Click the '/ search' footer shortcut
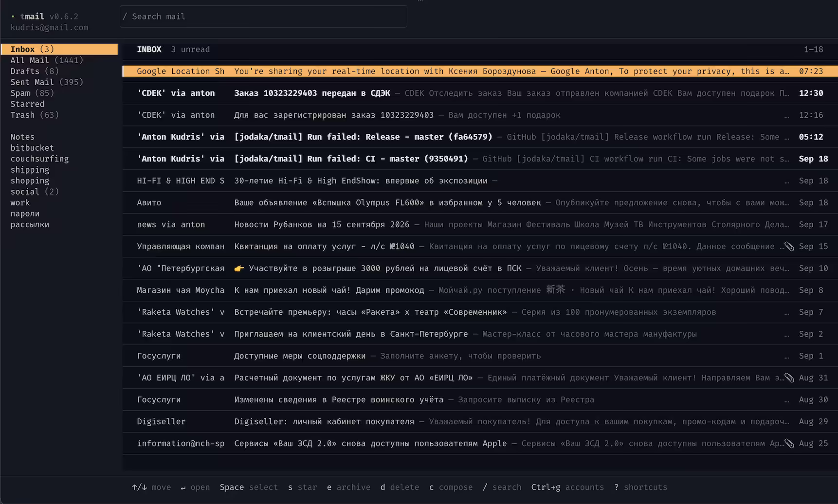 (x=502, y=487)
